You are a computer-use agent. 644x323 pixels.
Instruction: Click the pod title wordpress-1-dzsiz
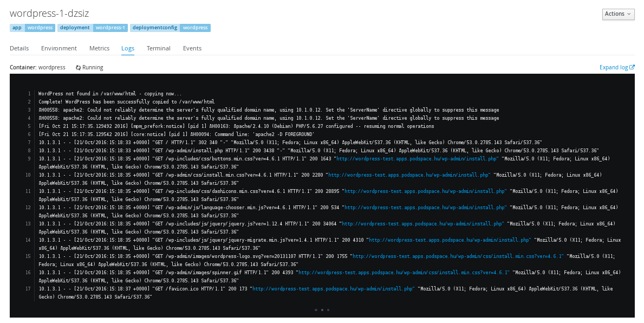pyautogui.click(x=49, y=14)
